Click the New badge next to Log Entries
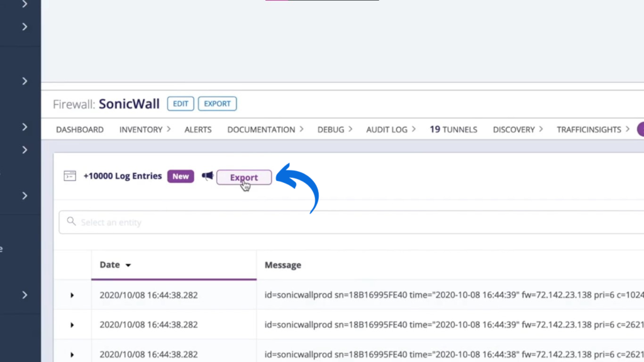644x362 pixels. pyautogui.click(x=180, y=176)
